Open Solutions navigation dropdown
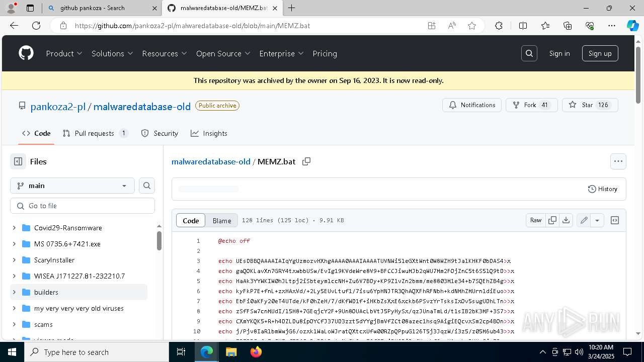 (112, 53)
